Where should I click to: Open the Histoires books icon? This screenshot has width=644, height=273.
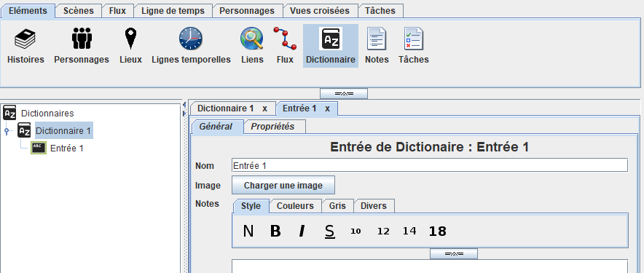25,39
